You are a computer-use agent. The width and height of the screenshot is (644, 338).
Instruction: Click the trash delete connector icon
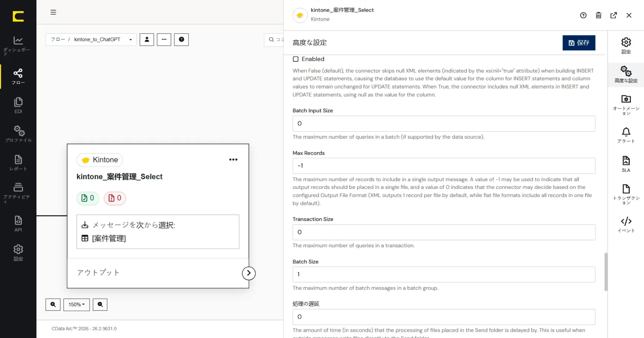tap(599, 15)
